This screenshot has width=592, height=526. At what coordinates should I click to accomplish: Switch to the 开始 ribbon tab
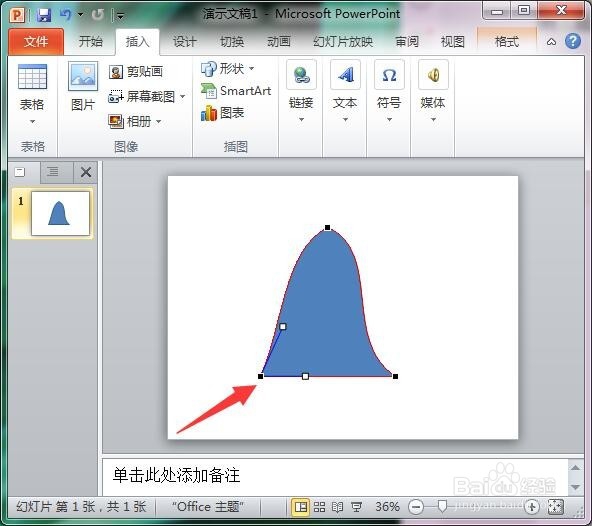pyautogui.click(x=90, y=41)
